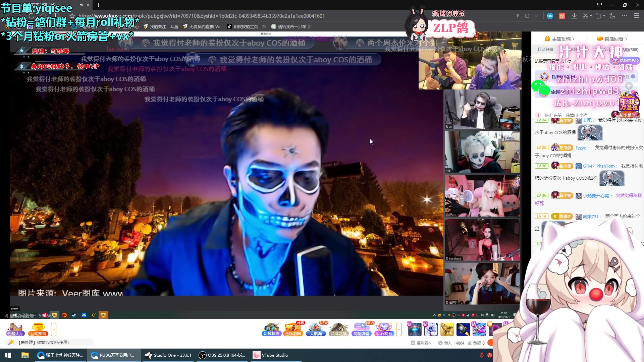This screenshot has width=644, height=362.
Task: Open the screenshot tool dropdown arrow
Action: pos(591,16)
